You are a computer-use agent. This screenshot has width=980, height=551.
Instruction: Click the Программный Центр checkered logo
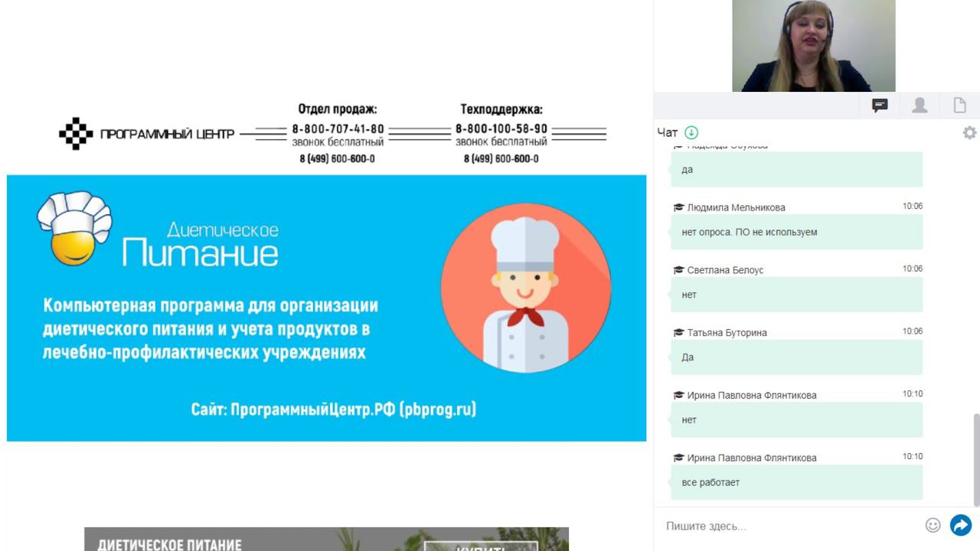[76, 134]
